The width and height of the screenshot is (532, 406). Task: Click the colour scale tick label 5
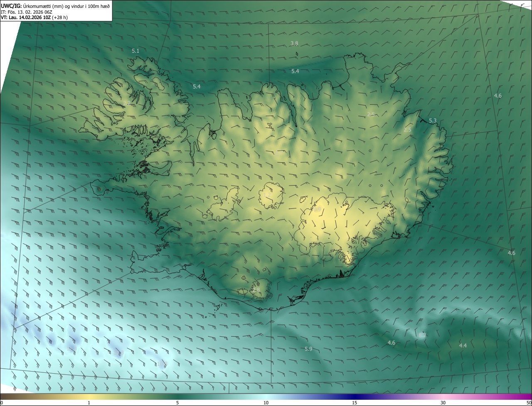coord(177,403)
